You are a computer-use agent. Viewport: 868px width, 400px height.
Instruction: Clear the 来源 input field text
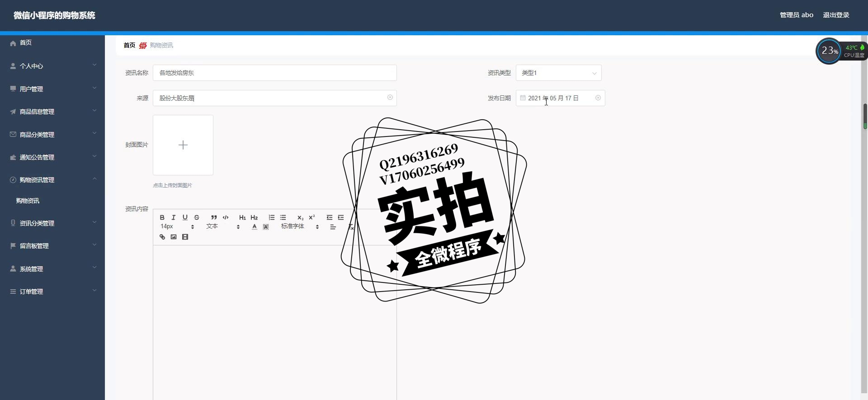coord(390,98)
